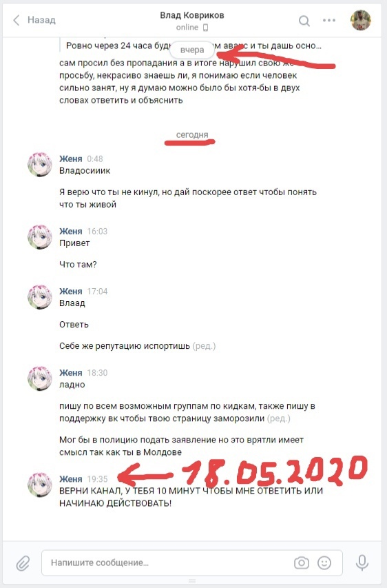
Task: Open the emoji smiley picker
Action: point(324,562)
